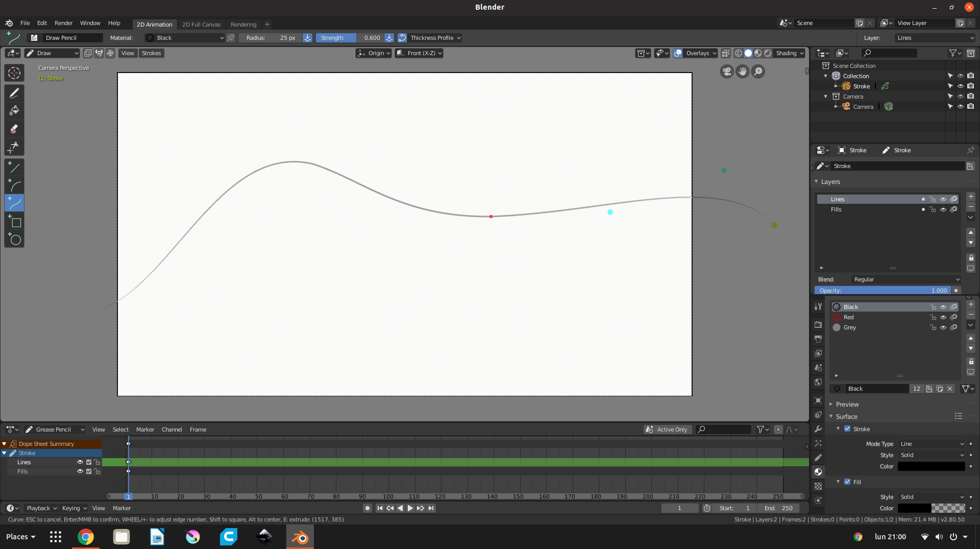The image size is (980, 549).
Task: Launch Google Chrome from the taskbar
Action: pos(86,537)
